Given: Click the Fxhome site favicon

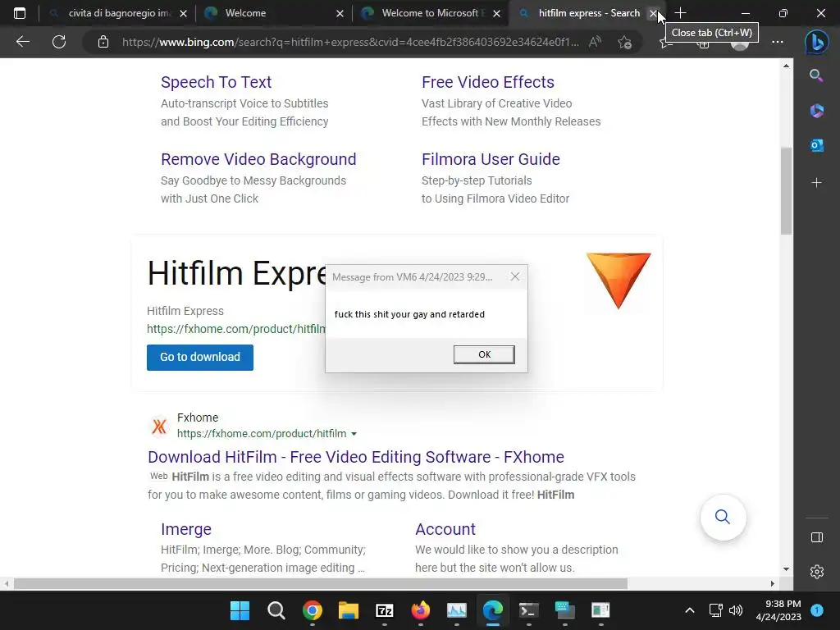Looking at the screenshot, I should (159, 427).
